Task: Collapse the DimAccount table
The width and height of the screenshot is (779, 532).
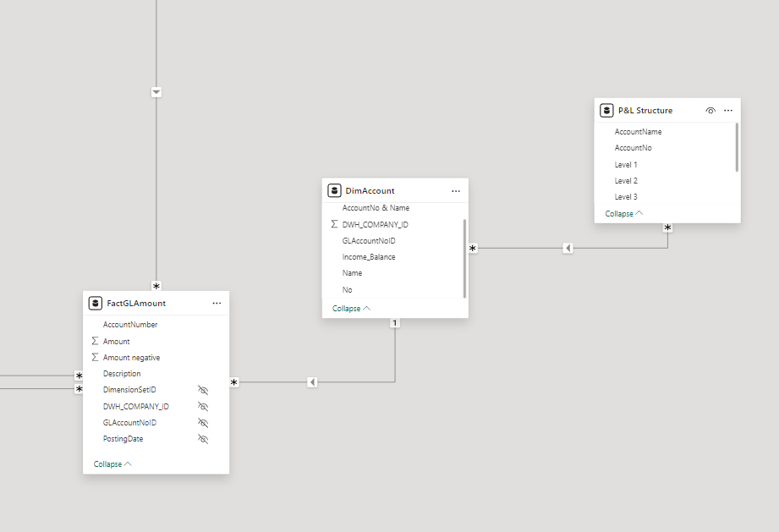Action: pyautogui.click(x=351, y=309)
